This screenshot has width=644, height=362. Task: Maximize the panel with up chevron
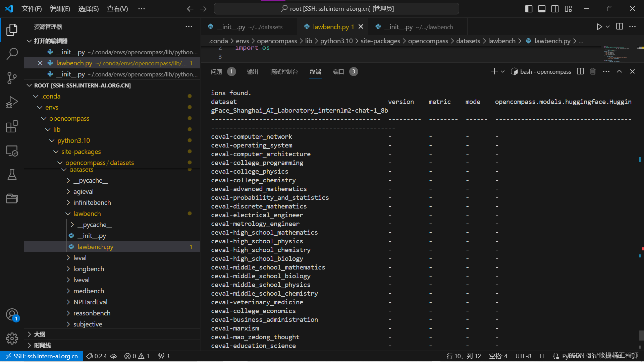619,71
